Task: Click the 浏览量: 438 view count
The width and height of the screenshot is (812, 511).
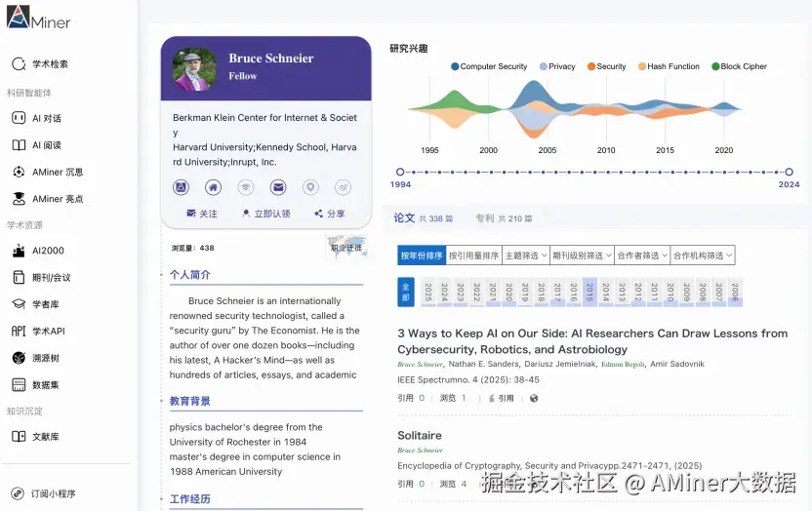Action: (x=192, y=249)
